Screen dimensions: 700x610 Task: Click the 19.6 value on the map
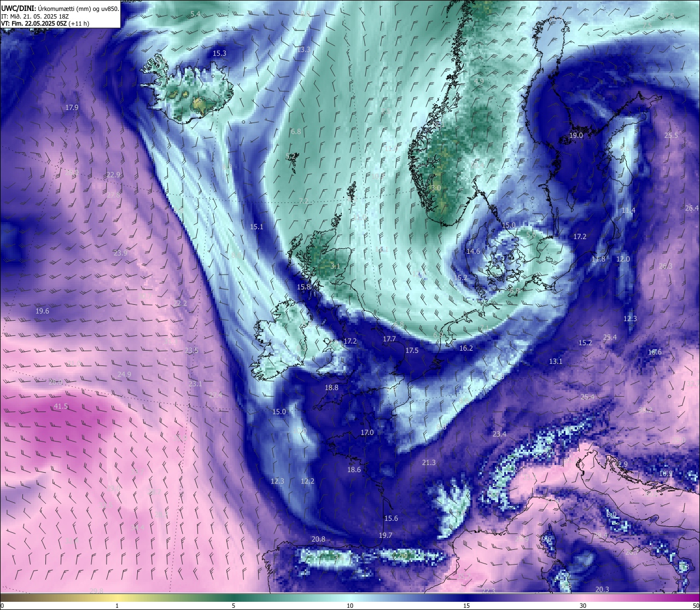42,311
